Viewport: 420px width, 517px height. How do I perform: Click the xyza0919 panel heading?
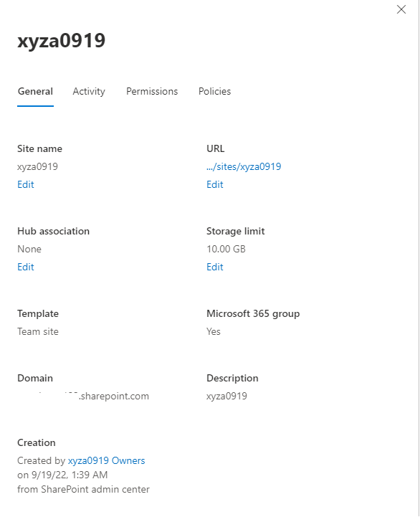click(62, 41)
